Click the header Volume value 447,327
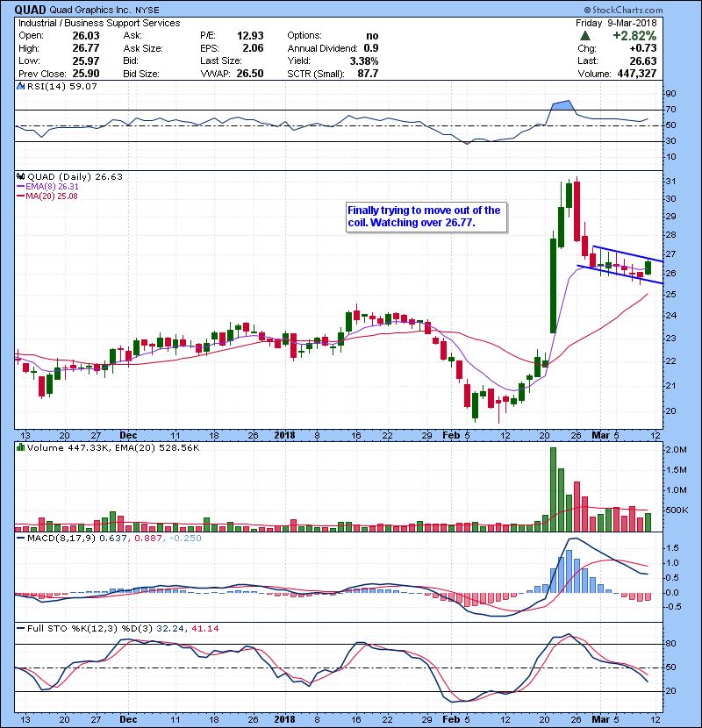702x728 pixels. click(637, 74)
